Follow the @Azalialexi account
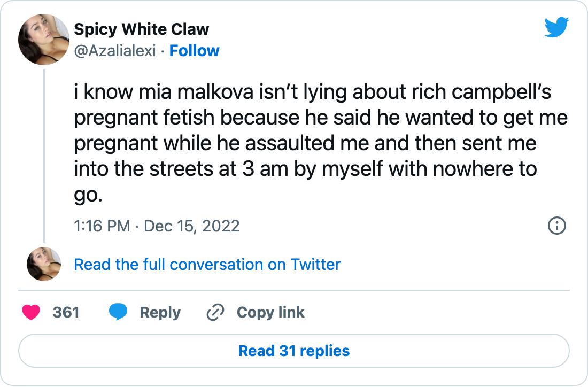 pos(194,51)
